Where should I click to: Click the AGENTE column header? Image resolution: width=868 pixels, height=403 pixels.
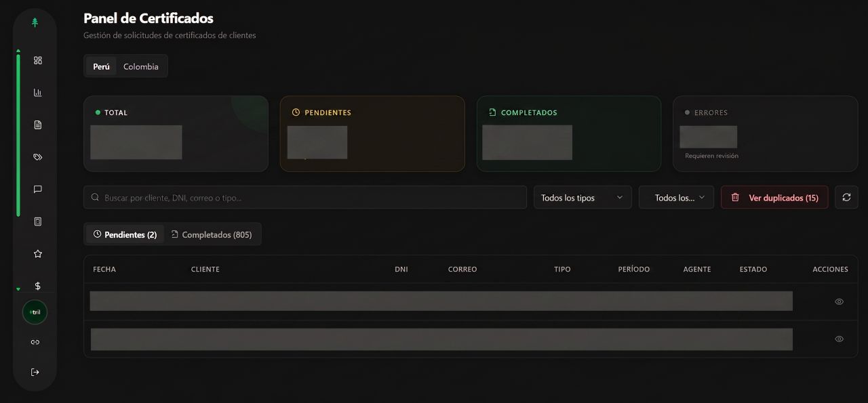click(x=697, y=269)
